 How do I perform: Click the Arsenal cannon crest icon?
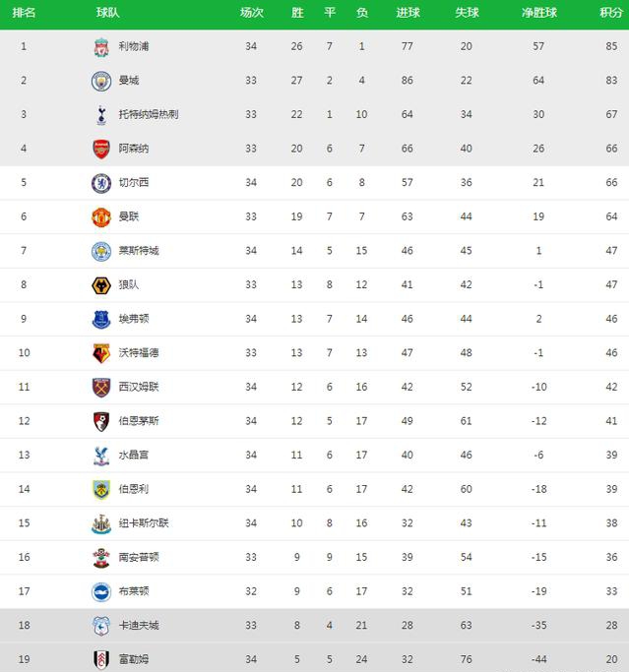coord(101,149)
